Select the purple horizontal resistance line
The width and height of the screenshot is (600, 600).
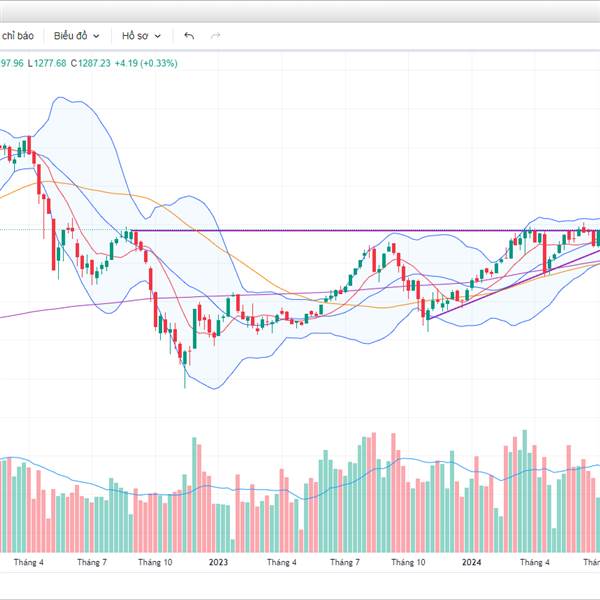tap(300, 232)
